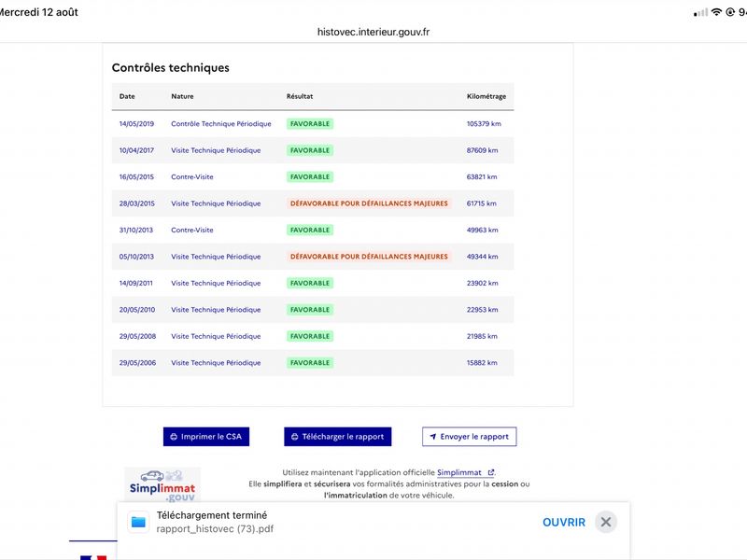This screenshot has height=560, width=747.
Task: Click the Contrôles techniques heading
Action: tap(170, 67)
